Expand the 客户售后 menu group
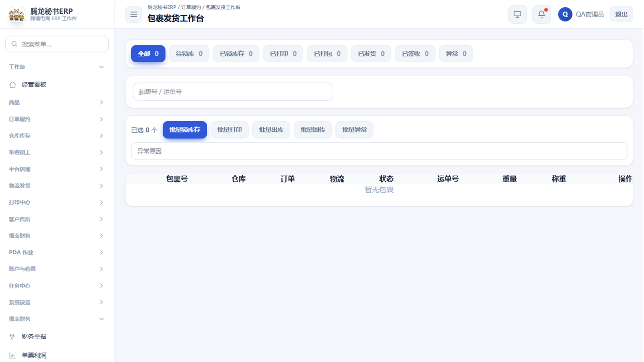Viewport: 644px width, 362px height. [x=57, y=219]
